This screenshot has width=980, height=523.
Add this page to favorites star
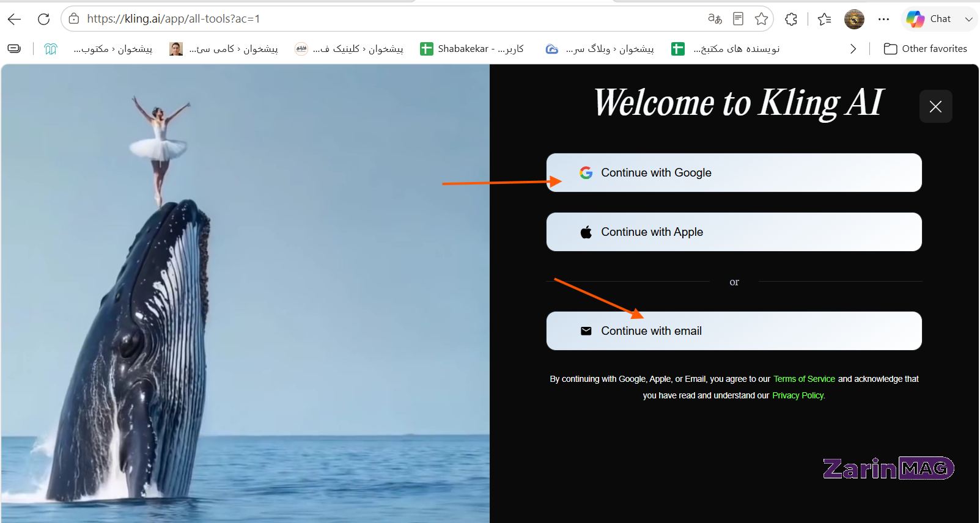point(761,19)
